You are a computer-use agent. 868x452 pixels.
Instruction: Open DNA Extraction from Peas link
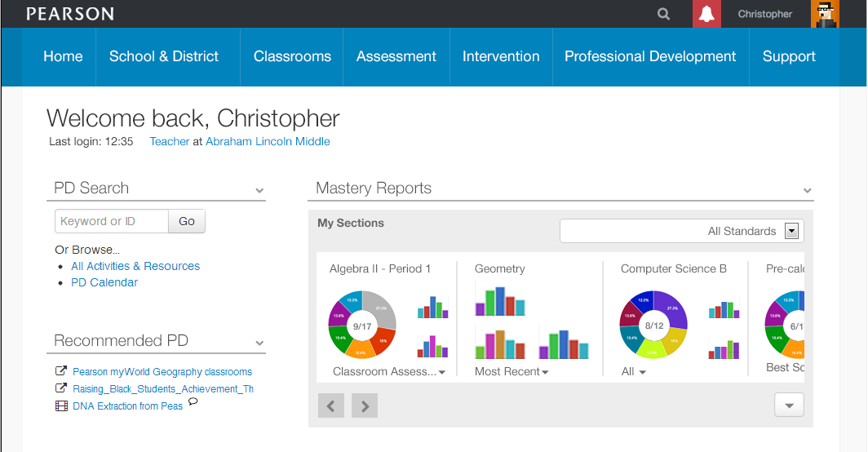(x=127, y=406)
